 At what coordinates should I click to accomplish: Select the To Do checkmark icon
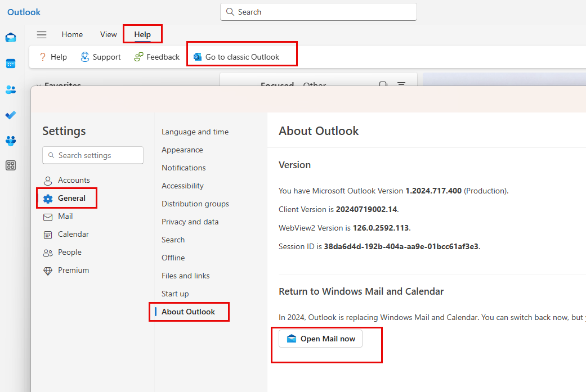(x=10, y=115)
